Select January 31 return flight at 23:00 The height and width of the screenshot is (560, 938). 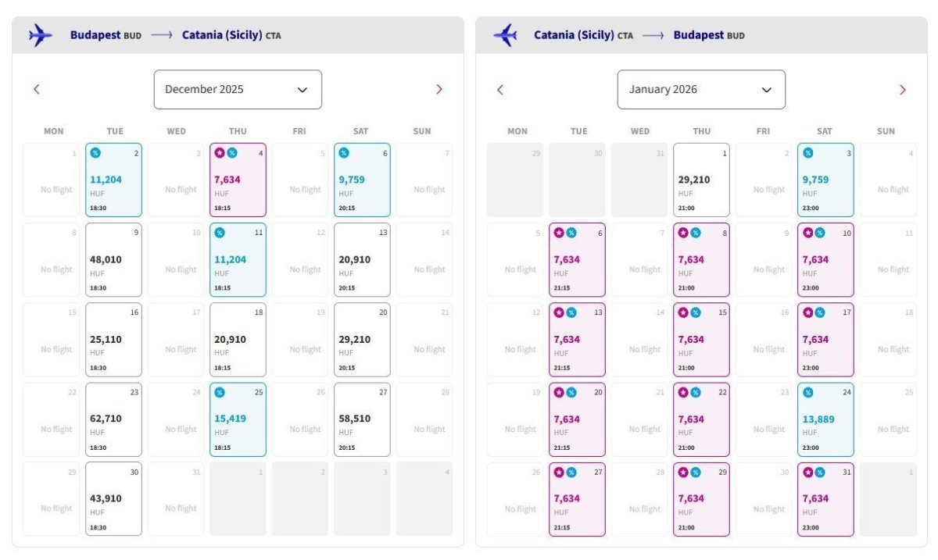[825, 500]
